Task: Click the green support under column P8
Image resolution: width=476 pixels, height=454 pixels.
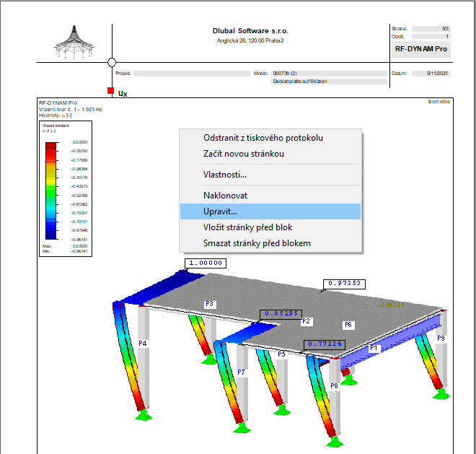Action: 334,442
